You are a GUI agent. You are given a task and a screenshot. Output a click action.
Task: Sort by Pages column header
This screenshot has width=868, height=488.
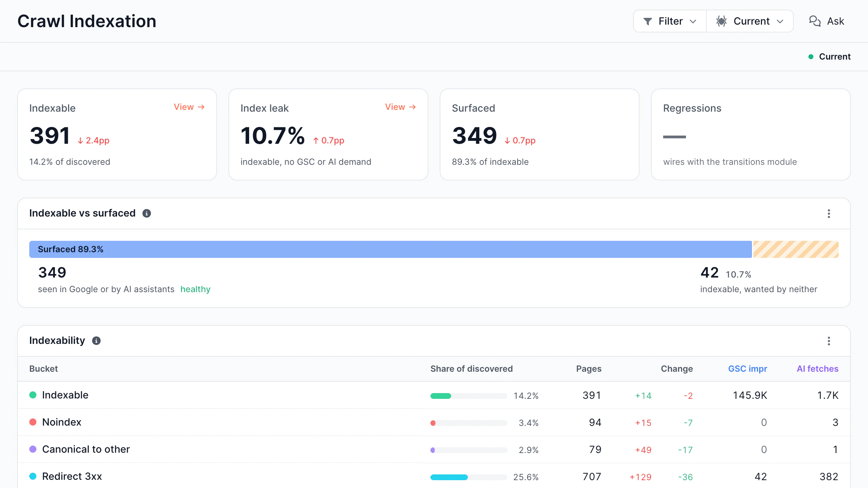click(589, 369)
